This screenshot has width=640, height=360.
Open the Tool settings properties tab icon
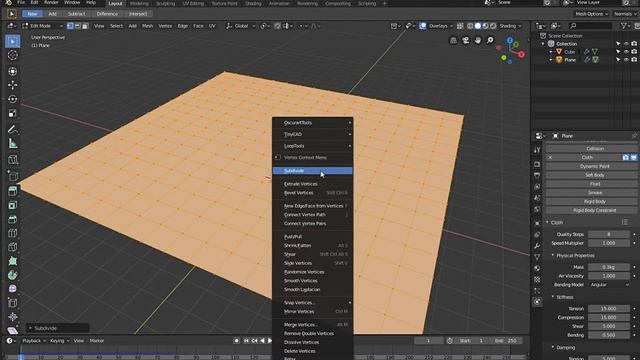pos(537,150)
